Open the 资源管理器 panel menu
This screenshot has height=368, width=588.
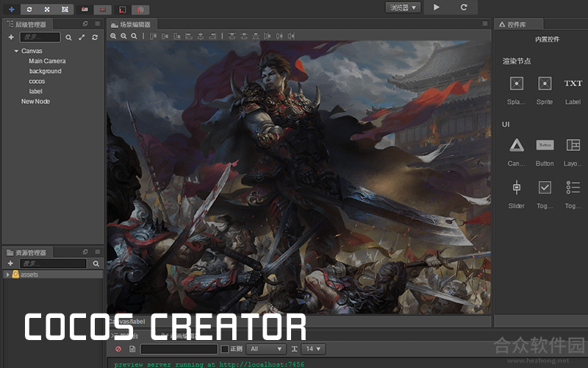click(98, 252)
